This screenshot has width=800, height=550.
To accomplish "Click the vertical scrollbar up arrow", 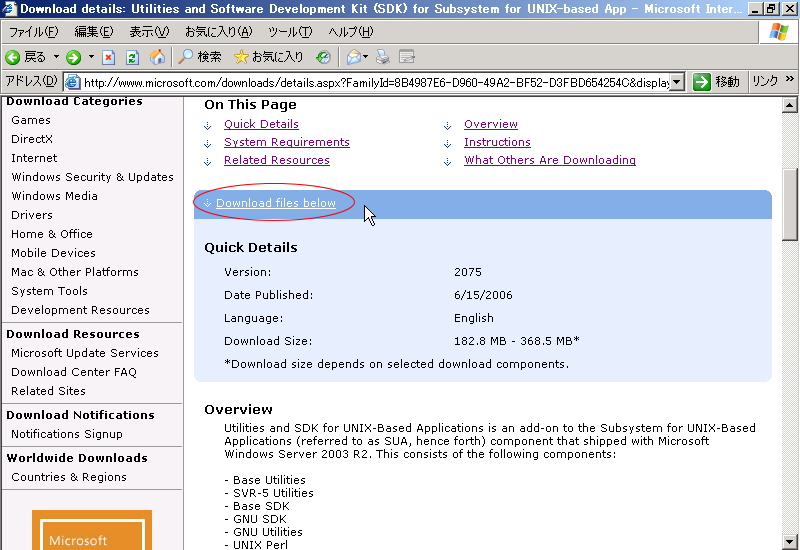I will [789, 106].
